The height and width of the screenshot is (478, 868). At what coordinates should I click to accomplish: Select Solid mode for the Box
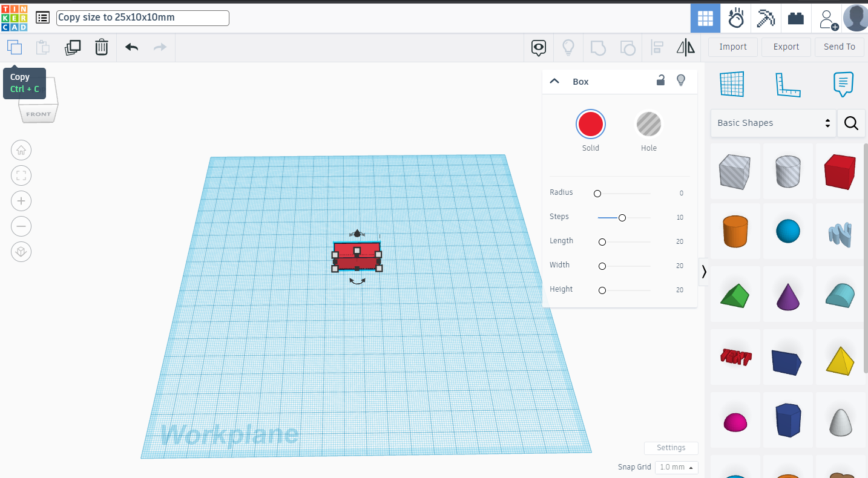tap(590, 125)
